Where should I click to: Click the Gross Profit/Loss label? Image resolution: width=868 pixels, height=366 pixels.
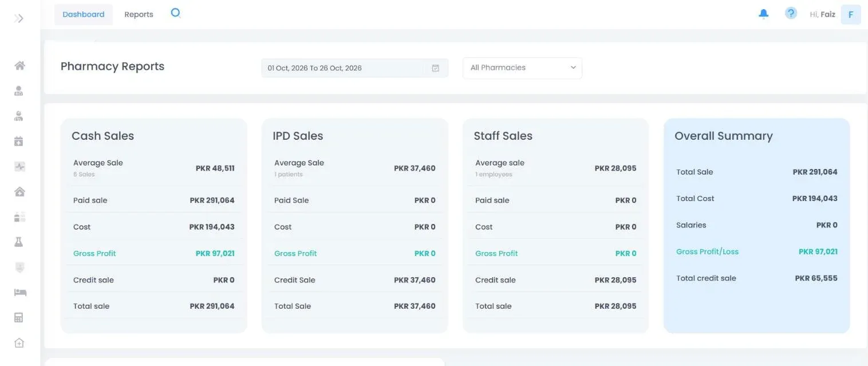pos(707,251)
